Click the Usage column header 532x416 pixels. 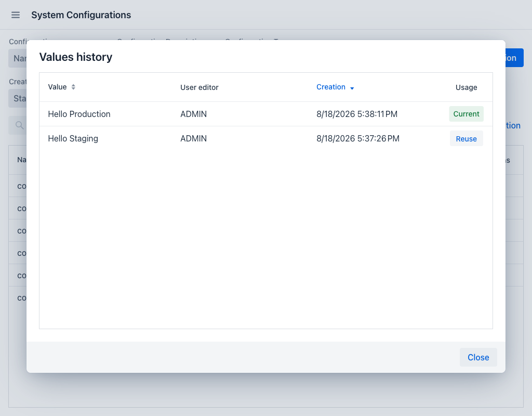pyautogui.click(x=466, y=87)
